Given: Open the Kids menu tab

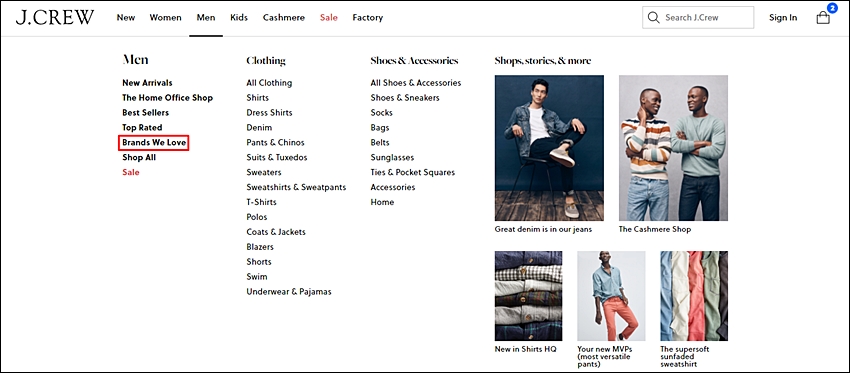Looking at the screenshot, I should 239,17.
